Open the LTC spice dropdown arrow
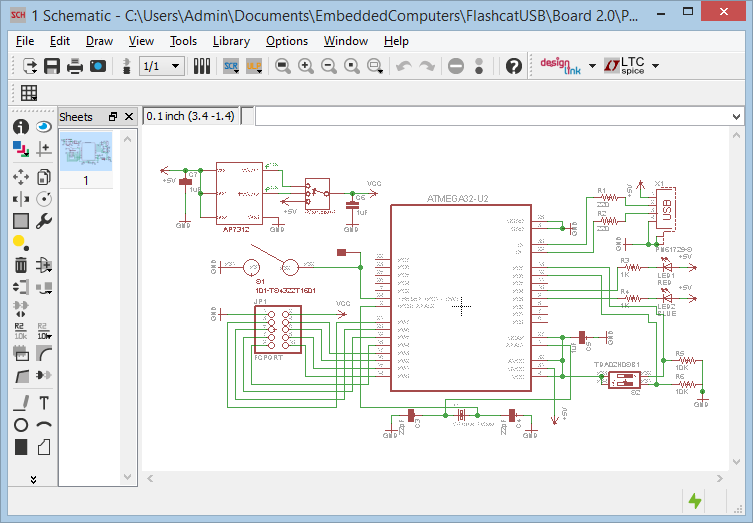Image resolution: width=753 pixels, height=523 pixels. click(x=656, y=66)
